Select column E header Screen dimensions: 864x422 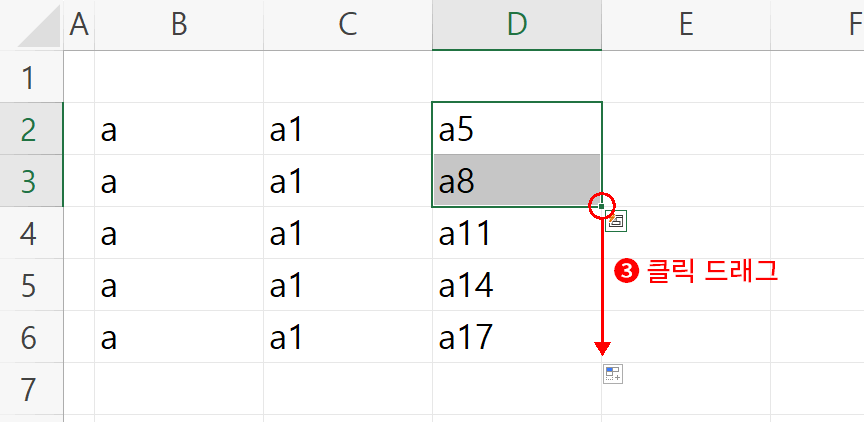(686, 25)
